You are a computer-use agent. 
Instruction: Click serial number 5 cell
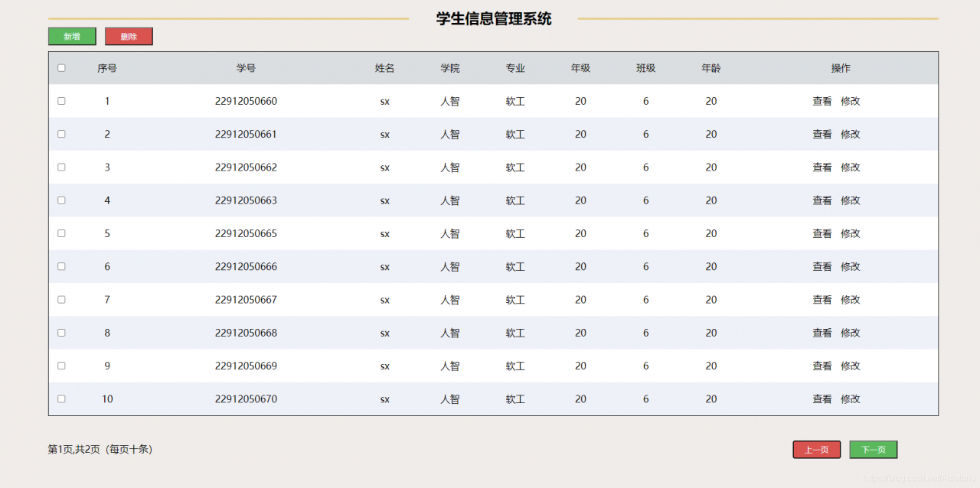click(x=107, y=233)
